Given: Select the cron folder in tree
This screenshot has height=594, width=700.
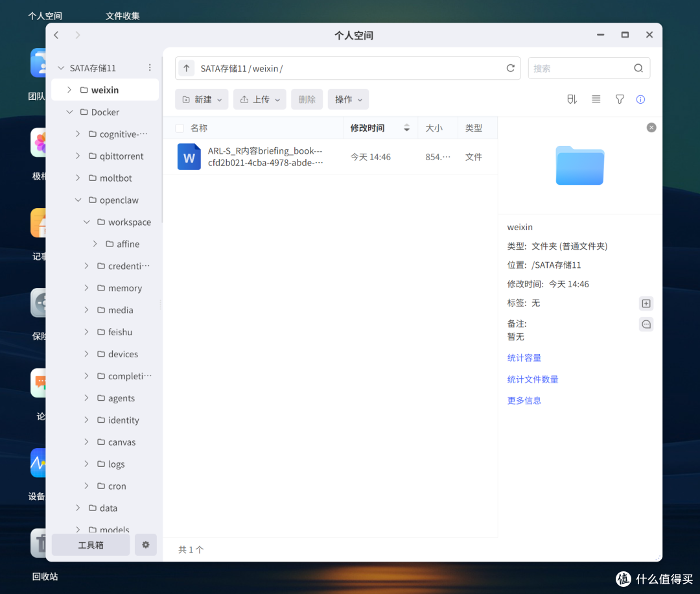Looking at the screenshot, I should (117, 486).
